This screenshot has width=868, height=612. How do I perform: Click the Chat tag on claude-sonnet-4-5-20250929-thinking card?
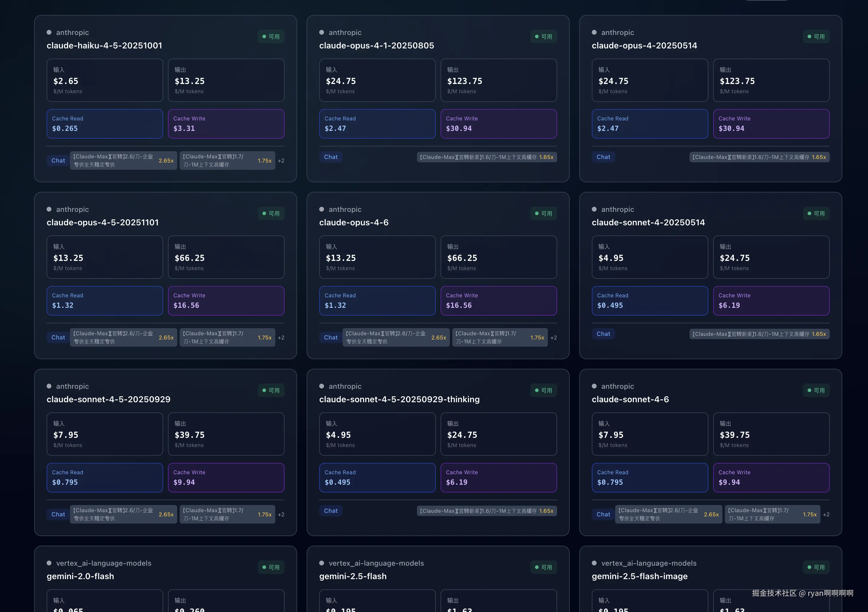(x=331, y=511)
